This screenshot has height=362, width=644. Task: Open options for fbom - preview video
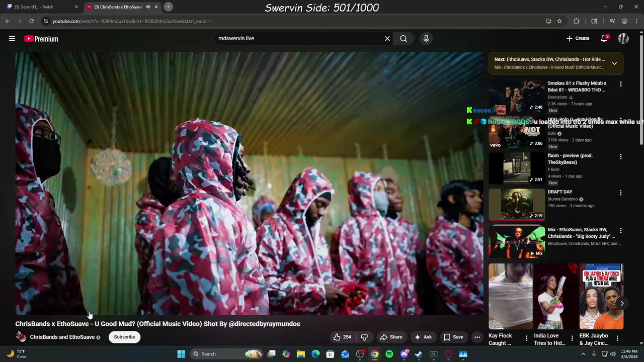pos(621,157)
